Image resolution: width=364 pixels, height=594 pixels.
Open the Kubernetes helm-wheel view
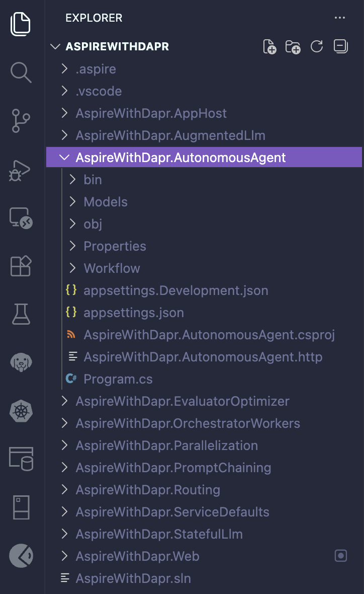pos(21,411)
